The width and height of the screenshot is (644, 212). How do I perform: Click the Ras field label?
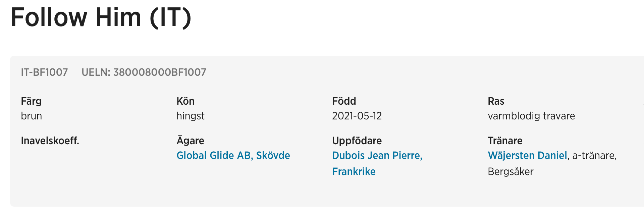point(496,101)
